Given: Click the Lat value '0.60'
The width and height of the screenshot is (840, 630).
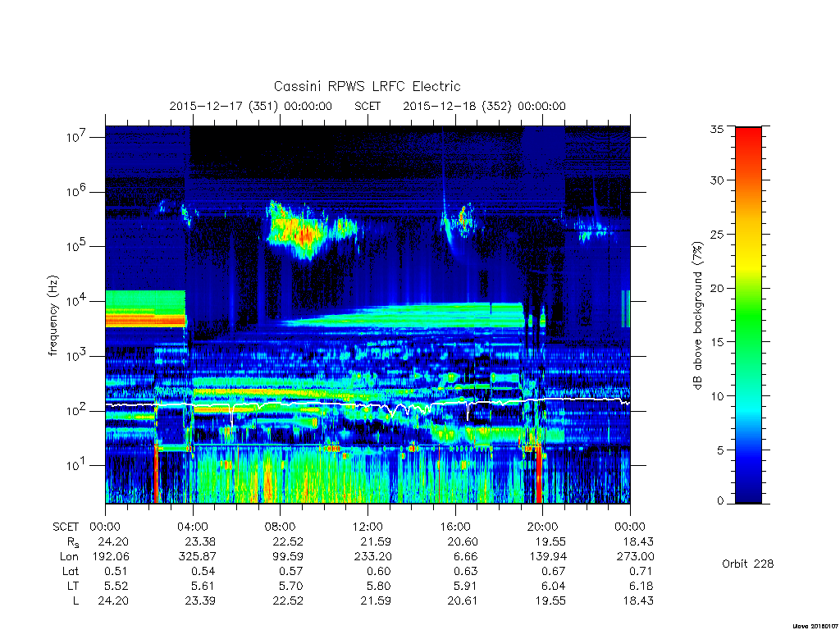Looking at the screenshot, I should pyautogui.click(x=379, y=572).
